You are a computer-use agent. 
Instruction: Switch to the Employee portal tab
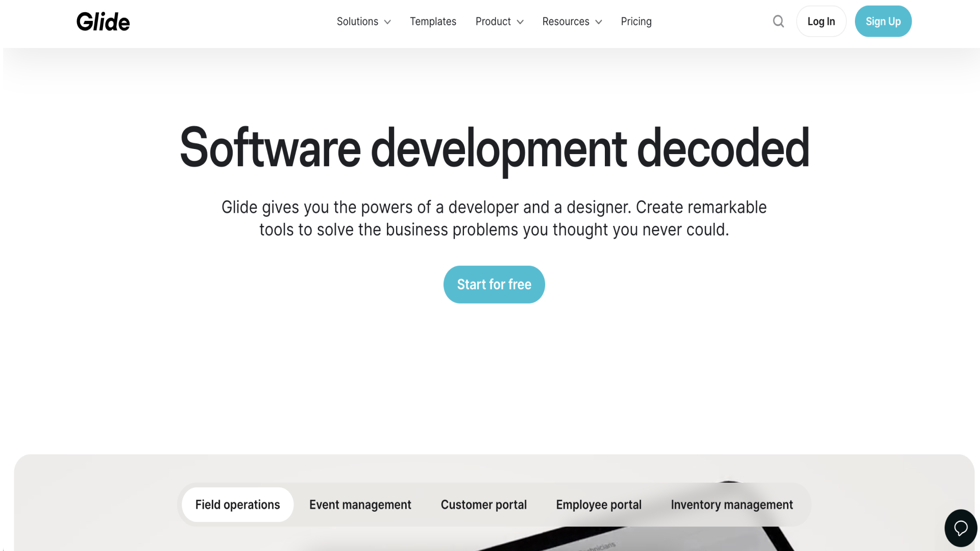598,505
